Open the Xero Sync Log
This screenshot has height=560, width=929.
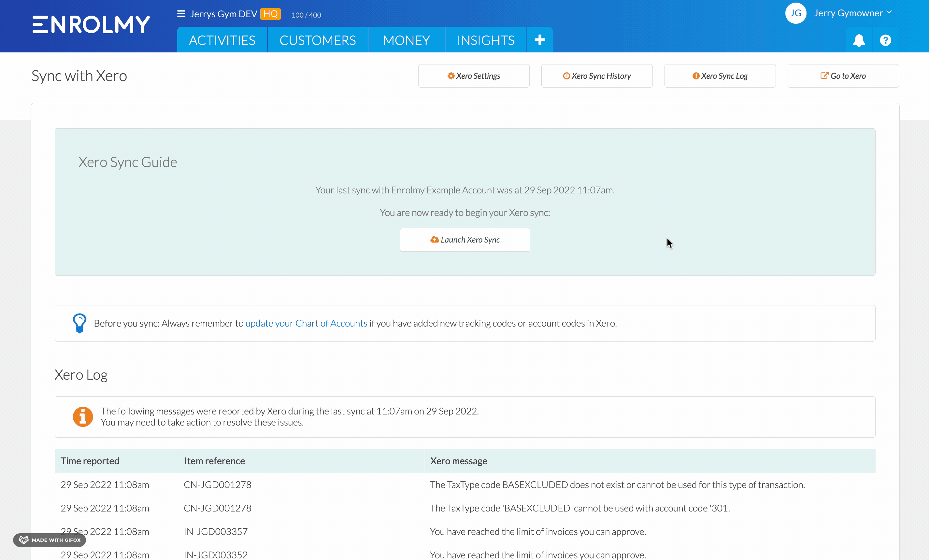720,76
